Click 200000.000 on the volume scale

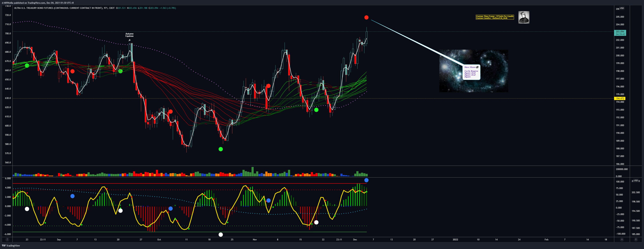pos(622,169)
